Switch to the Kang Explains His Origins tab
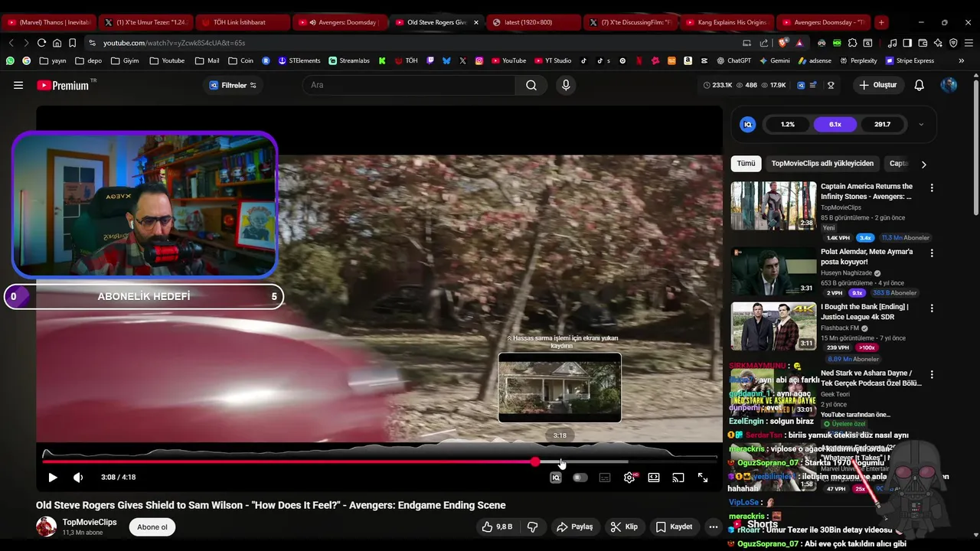 (727, 22)
